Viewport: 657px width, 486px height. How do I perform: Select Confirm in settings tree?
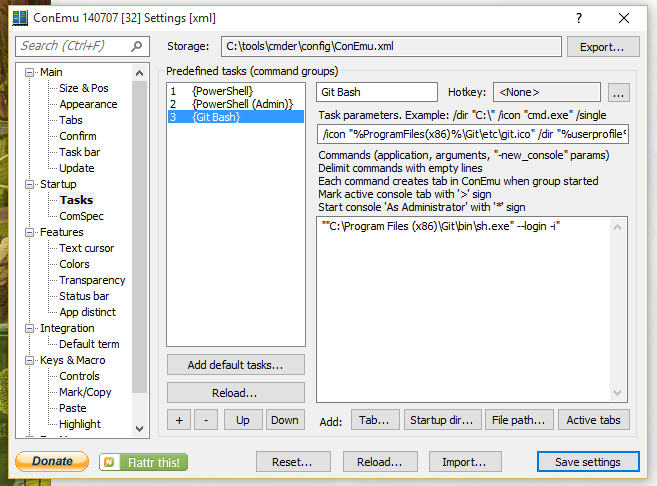pos(78,136)
